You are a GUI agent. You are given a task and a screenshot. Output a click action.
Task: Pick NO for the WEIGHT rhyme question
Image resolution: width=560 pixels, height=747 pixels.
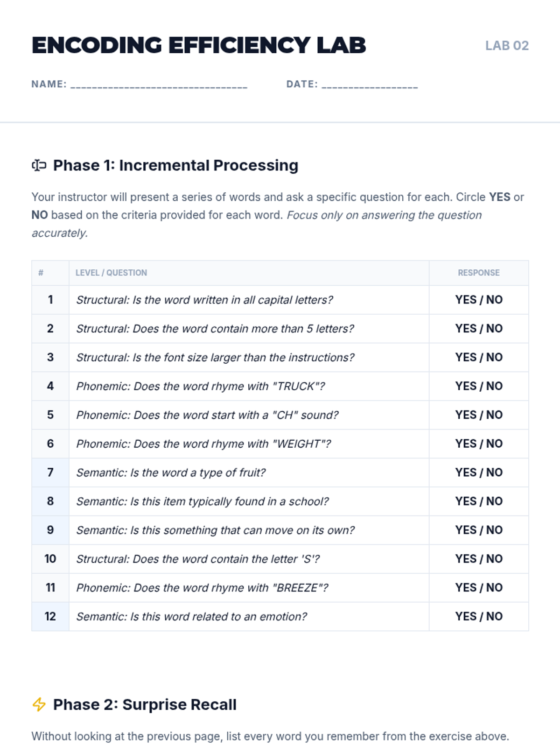pos(495,444)
